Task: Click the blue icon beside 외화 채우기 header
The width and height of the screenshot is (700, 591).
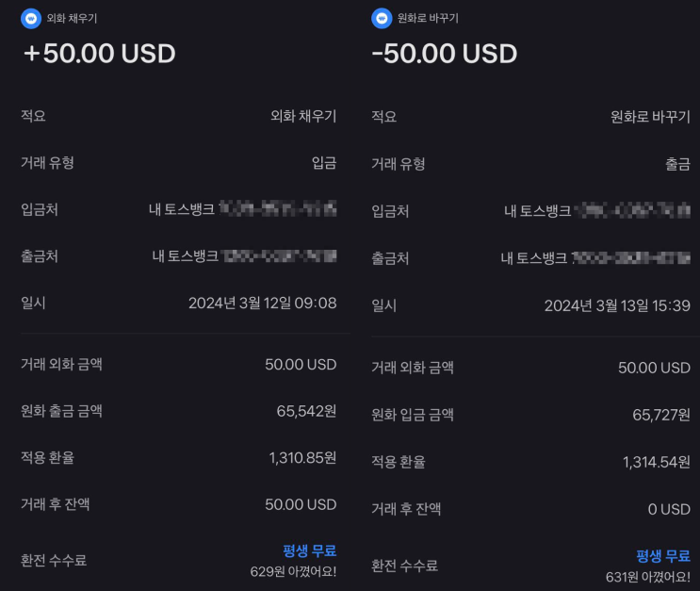Action: point(31,18)
